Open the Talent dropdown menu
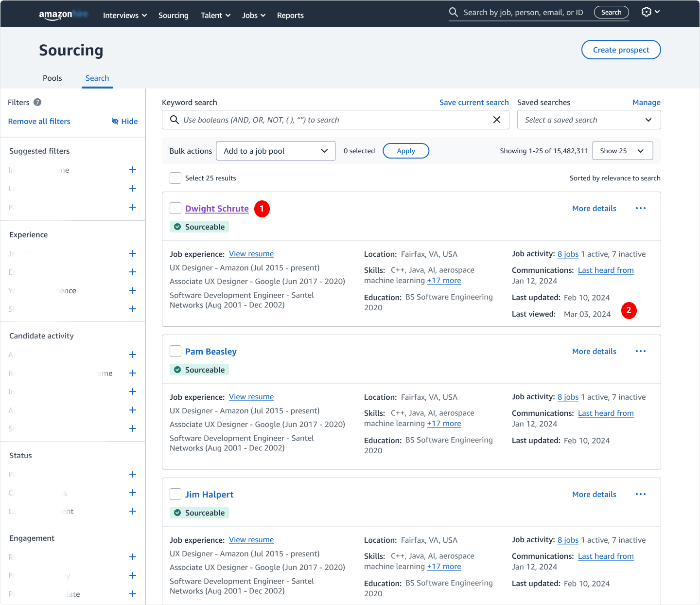Image resolution: width=700 pixels, height=605 pixels. click(x=216, y=15)
